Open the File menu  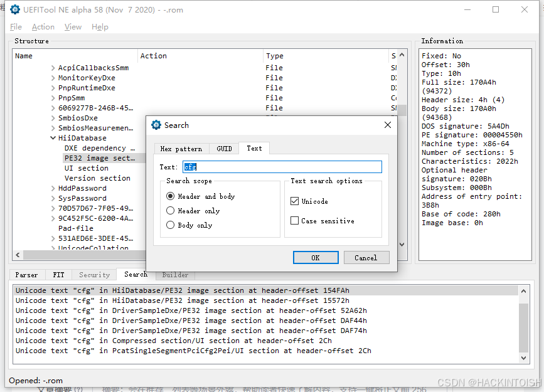coord(16,27)
